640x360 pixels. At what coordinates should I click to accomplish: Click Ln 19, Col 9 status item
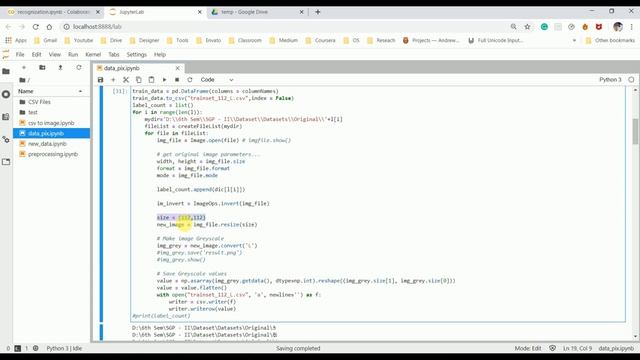(577, 348)
